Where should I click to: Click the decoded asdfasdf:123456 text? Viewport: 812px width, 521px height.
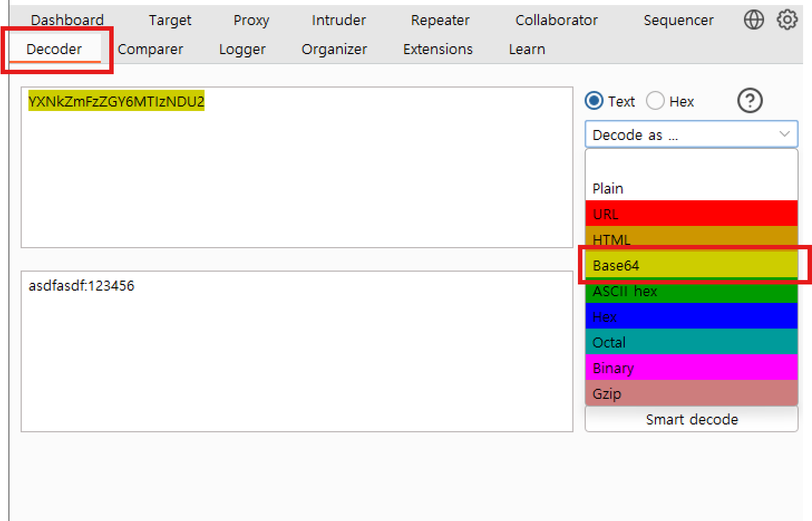(82, 286)
